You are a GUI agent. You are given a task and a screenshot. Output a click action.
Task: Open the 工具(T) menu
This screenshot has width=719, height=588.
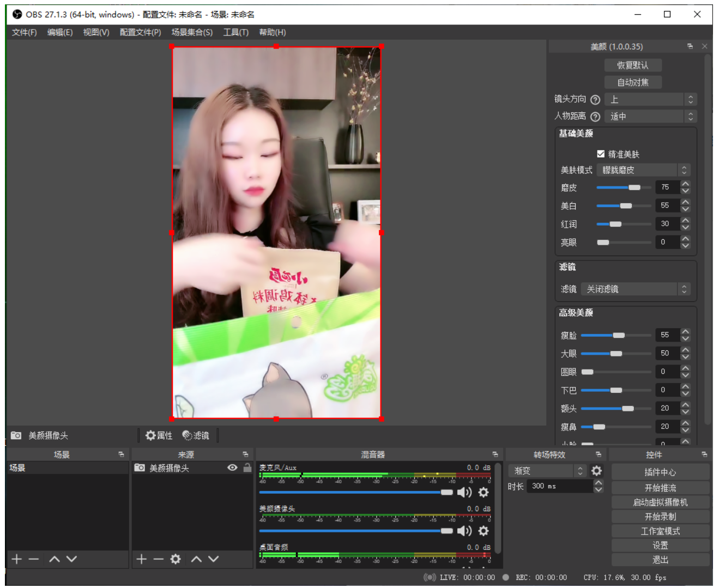click(x=236, y=33)
